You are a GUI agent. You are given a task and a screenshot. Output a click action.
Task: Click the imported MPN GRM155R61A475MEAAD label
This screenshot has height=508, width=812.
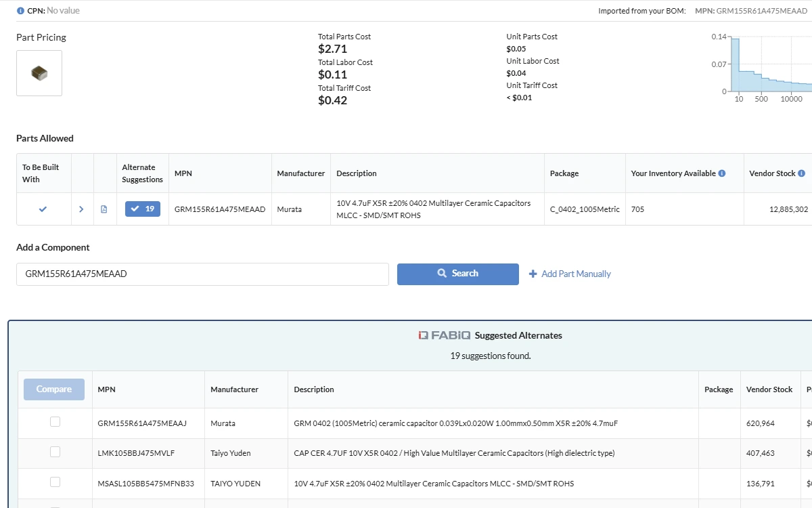pyautogui.click(x=751, y=11)
